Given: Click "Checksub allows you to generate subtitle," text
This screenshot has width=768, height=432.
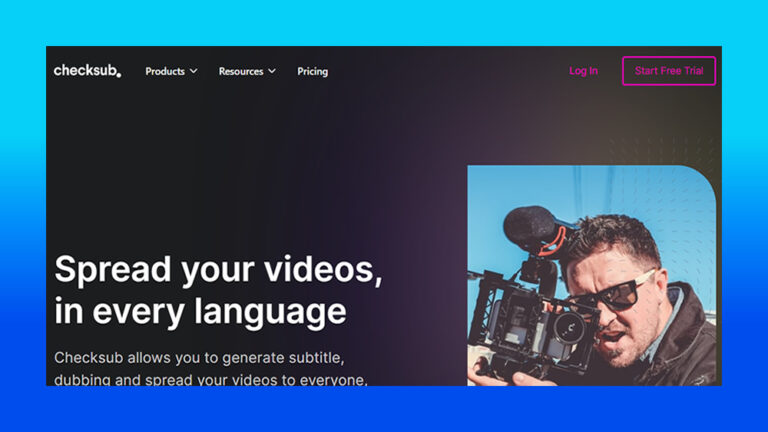Looking at the screenshot, I should pyautogui.click(x=199, y=358).
